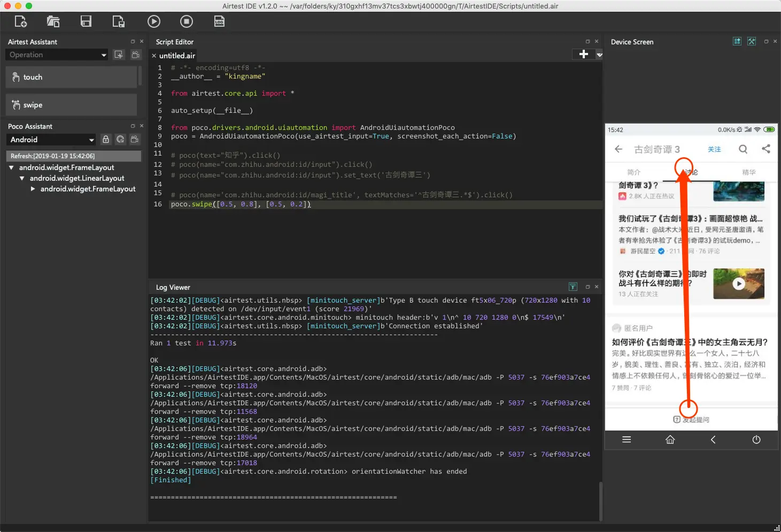Viewport: 781px width, 532px height.
Task: Open a script with the folder icon
Action: [53, 21]
